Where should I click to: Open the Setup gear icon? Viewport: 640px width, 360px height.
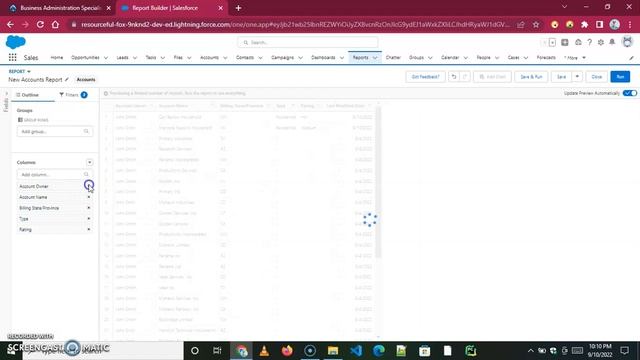pyautogui.click(x=601, y=42)
